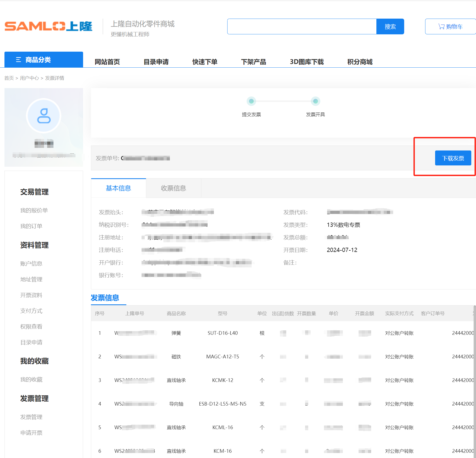Go to 积分商城 navigation item
Screen dimensions: 476x458
click(360, 62)
